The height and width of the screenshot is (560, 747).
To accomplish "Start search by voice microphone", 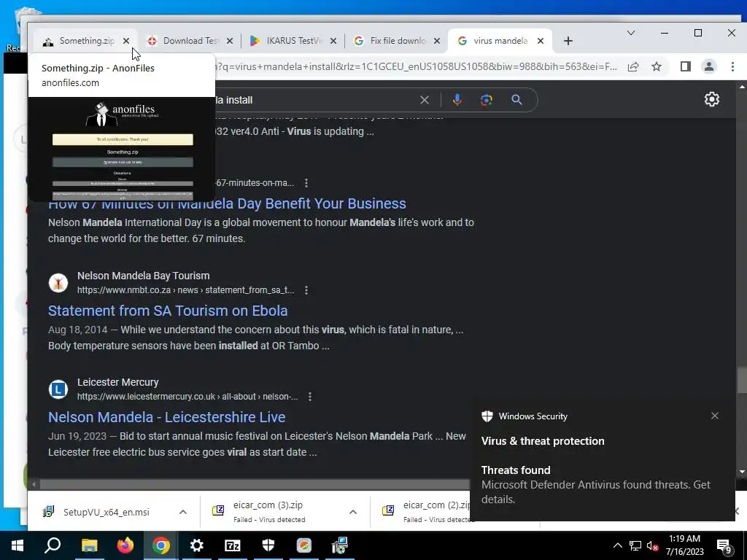I will [457, 100].
